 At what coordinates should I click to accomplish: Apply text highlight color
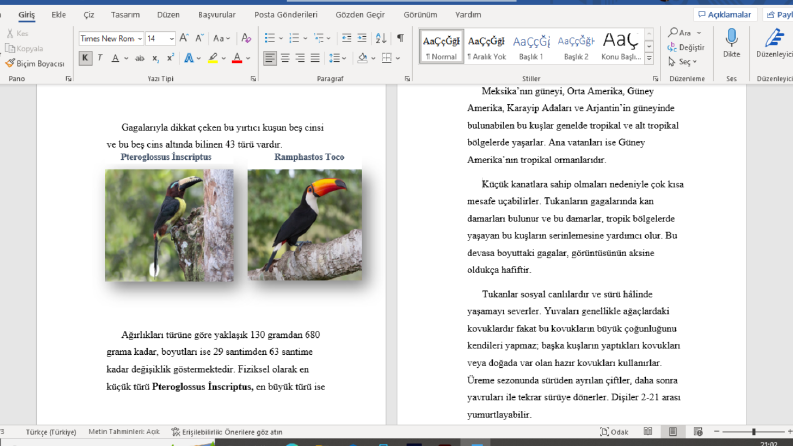[213, 58]
